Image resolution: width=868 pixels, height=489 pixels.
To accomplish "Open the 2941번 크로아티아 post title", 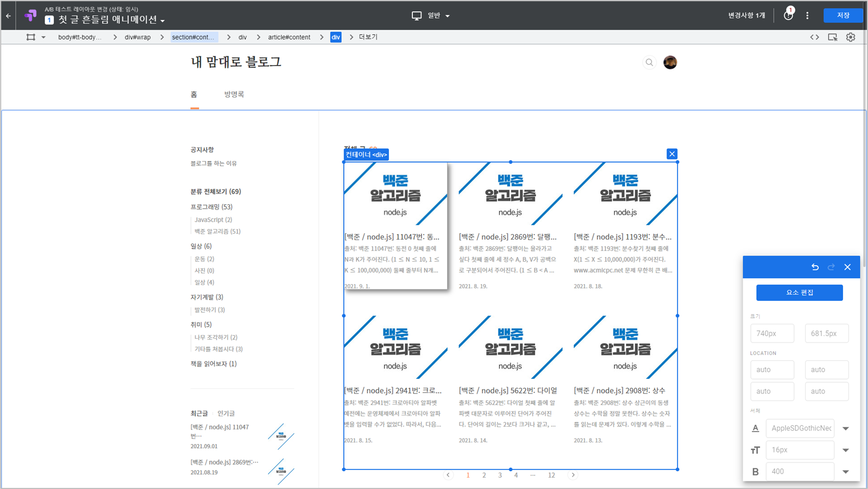I will point(393,390).
